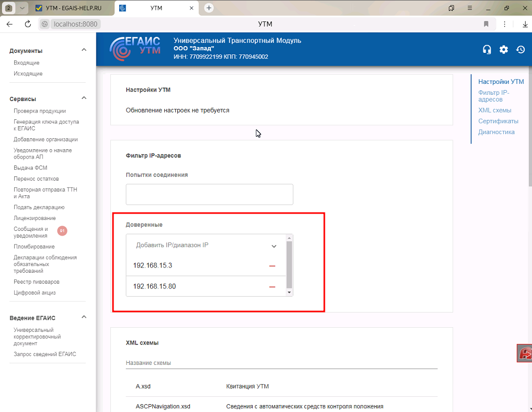The image size is (532, 412).
Task: Open the Проверка продукции service link
Action: click(40, 111)
